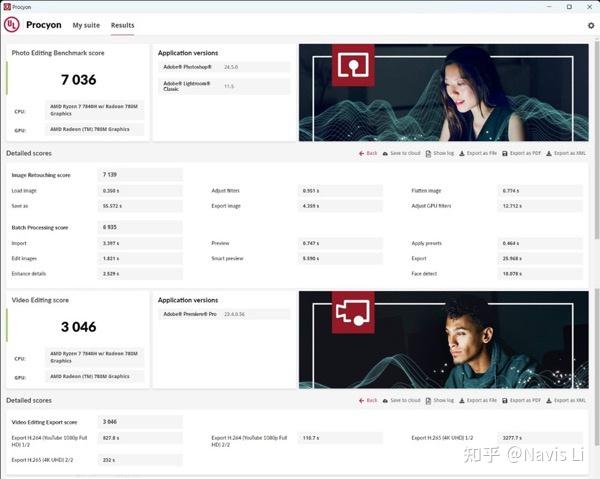600x479 pixels.
Task: Click the Flatten image value 0.774 s
Action: click(x=540, y=191)
